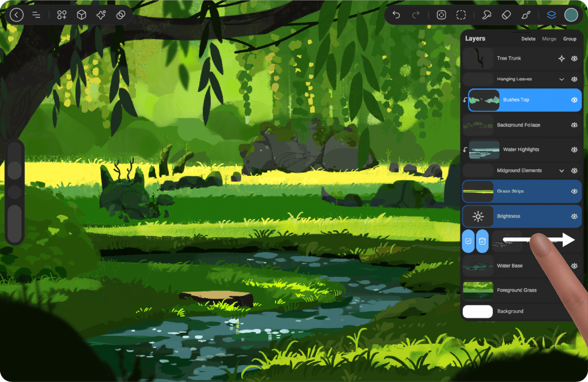Select the Foreground Grass layer thumbnail
The width and height of the screenshot is (588, 382).
[478, 290]
